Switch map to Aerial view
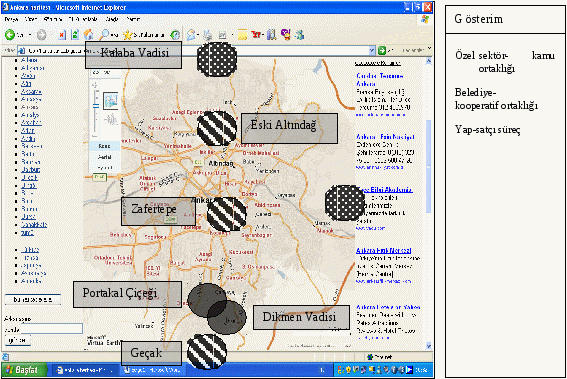The image size is (567, 379). (x=105, y=157)
